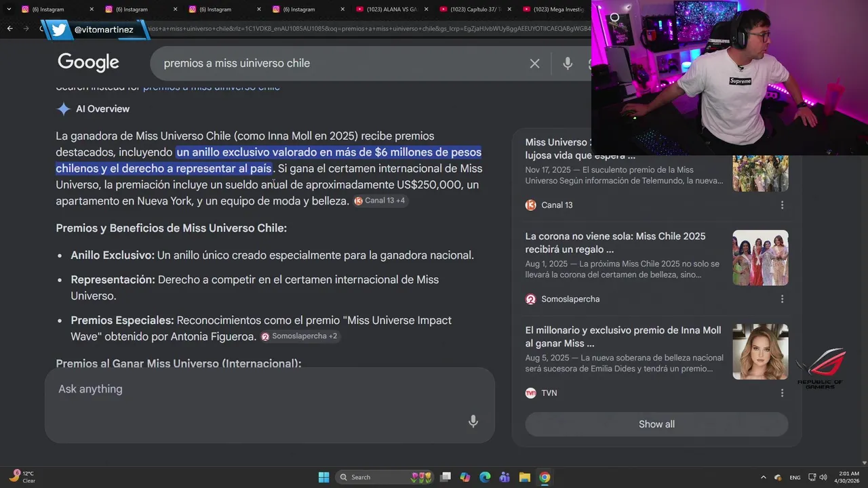Expand Somoslapercha +2 source chip
This screenshot has width=868, height=488.
[300, 336]
